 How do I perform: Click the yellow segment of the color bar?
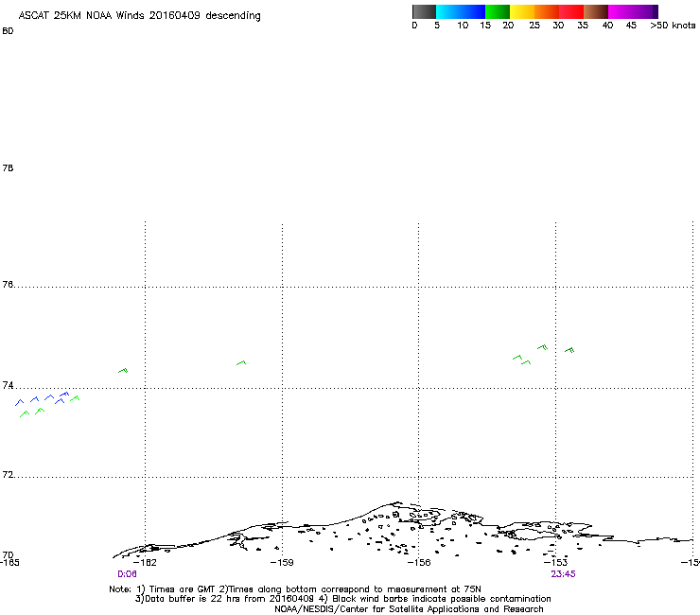522,11
